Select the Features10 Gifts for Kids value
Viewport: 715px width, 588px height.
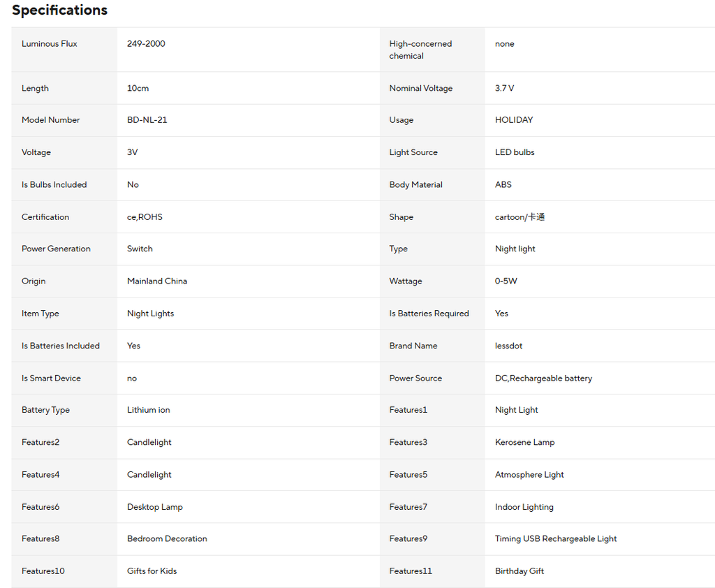coord(152,571)
